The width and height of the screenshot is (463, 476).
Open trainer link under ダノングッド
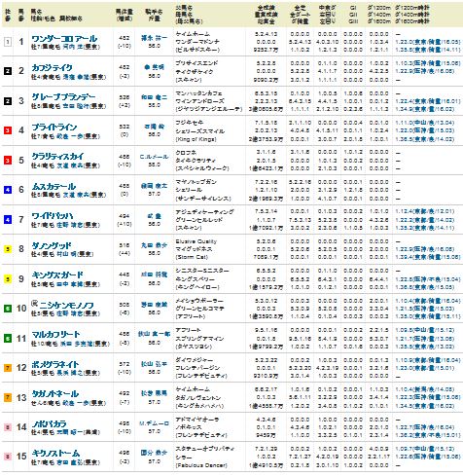tap(67, 254)
